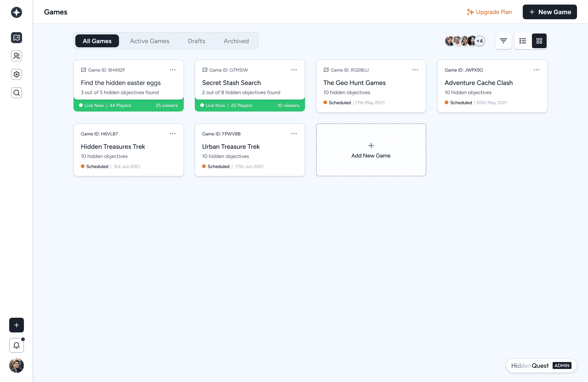588x382 pixels.
Task: Click the New Game button
Action: (550, 12)
